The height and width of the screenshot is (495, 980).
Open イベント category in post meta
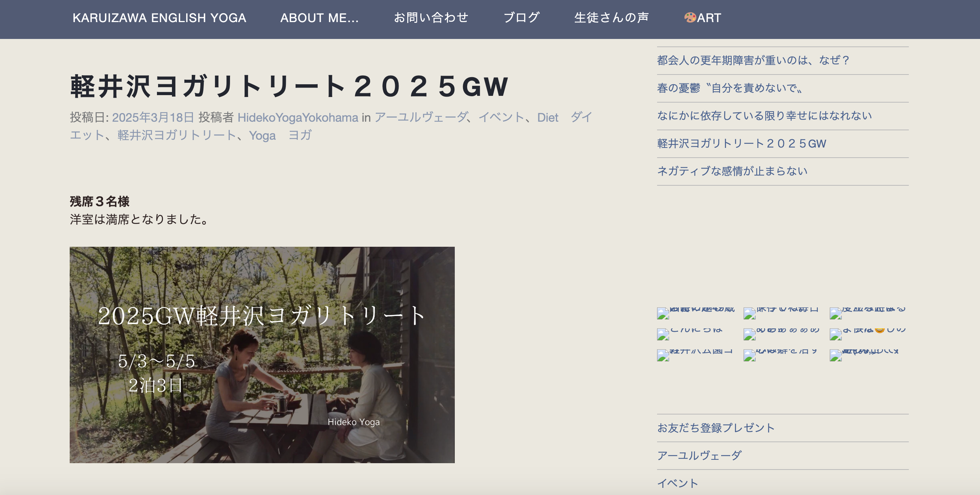[x=501, y=117]
